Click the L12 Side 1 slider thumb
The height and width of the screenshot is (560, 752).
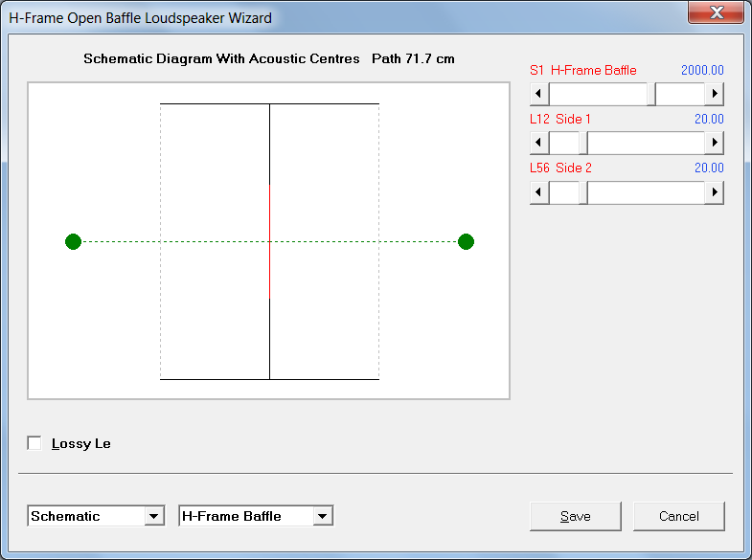click(x=583, y=143)
